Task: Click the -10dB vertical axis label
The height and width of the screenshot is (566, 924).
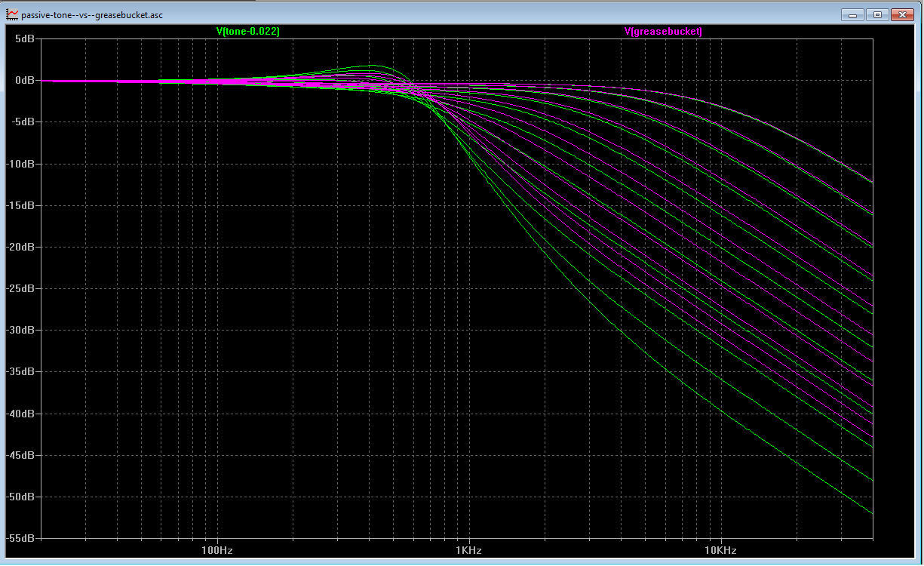Action: [20, 164]
